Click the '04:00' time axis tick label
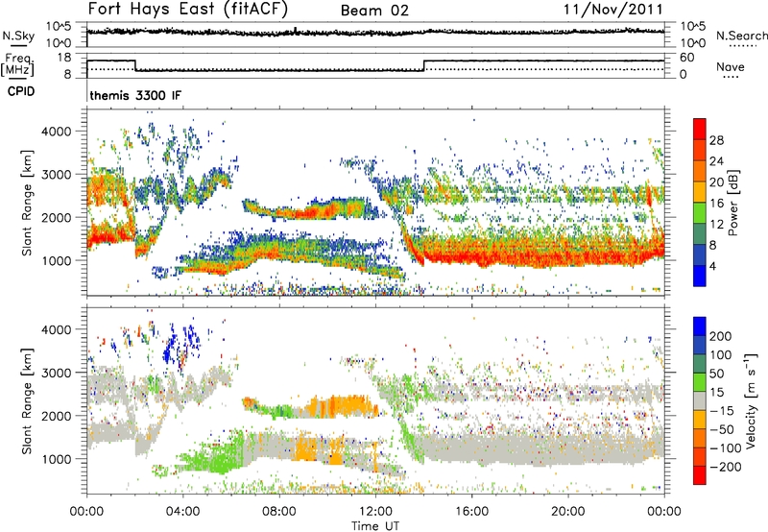 click(x=183, y=511)
